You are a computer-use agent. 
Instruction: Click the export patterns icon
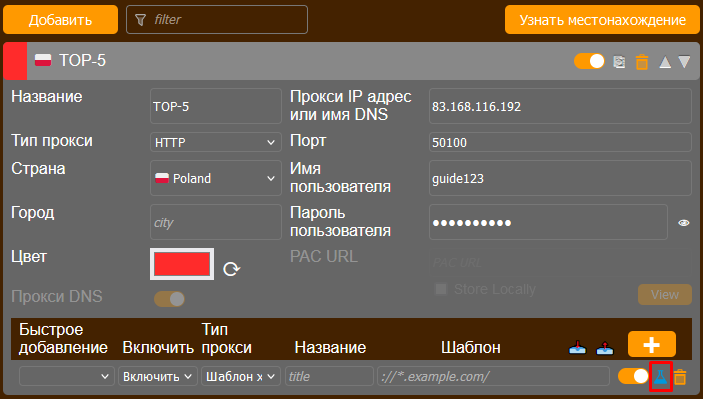605,347
